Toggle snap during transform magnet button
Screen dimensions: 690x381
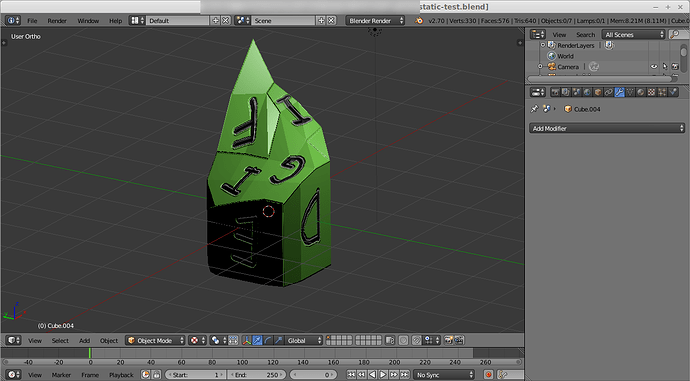pyautogui.click(x=416, y=340)
